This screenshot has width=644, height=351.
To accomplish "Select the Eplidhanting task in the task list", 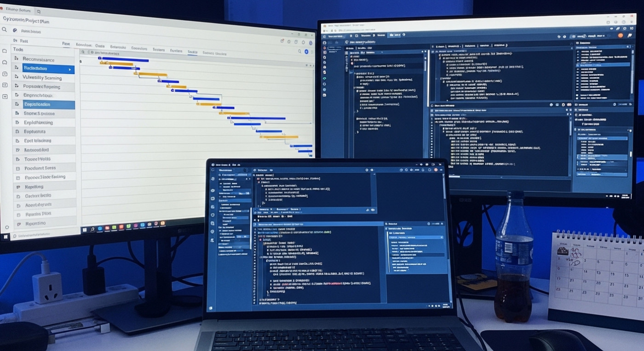I will [38, 123].
